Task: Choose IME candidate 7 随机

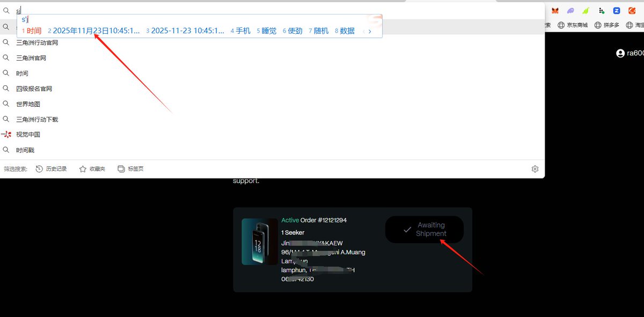Action: (318, 31)
